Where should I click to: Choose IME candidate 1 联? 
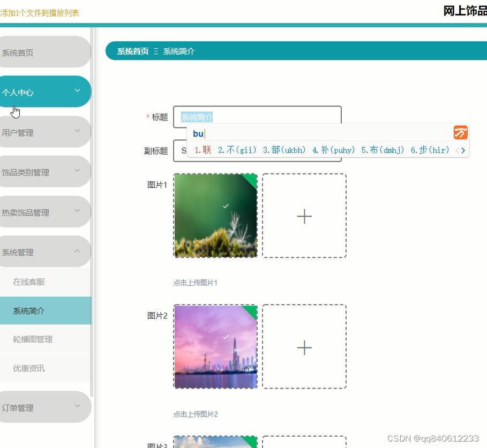coord(203,150)
